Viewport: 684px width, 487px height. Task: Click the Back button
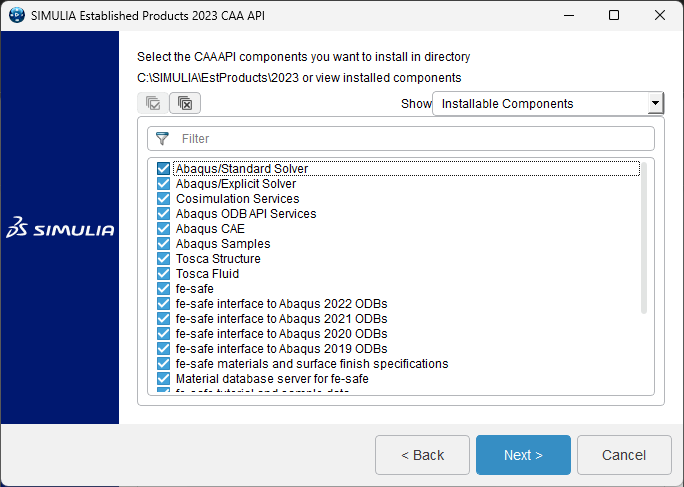point(422,455)
